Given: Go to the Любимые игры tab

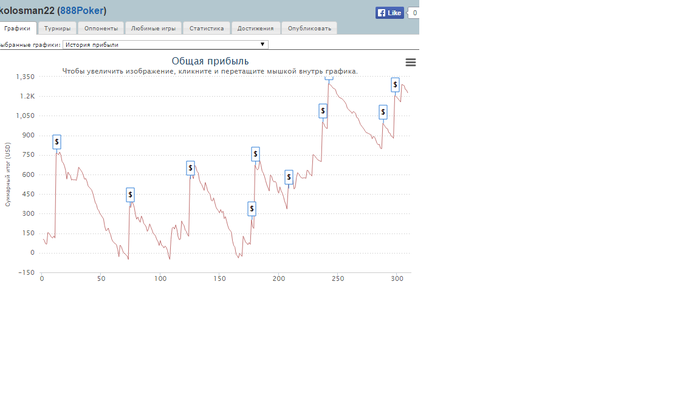Looking at the screenshot, I should [x=153, y=28].
